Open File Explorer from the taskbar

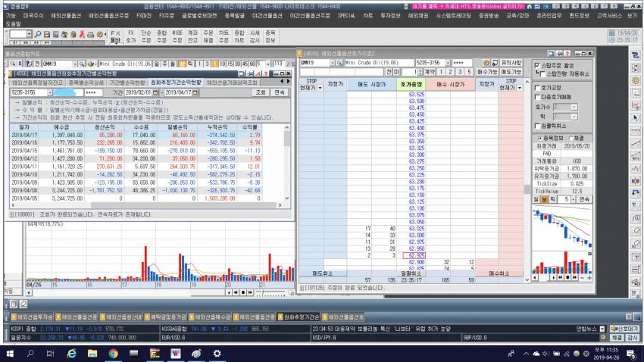pos(92,354)
